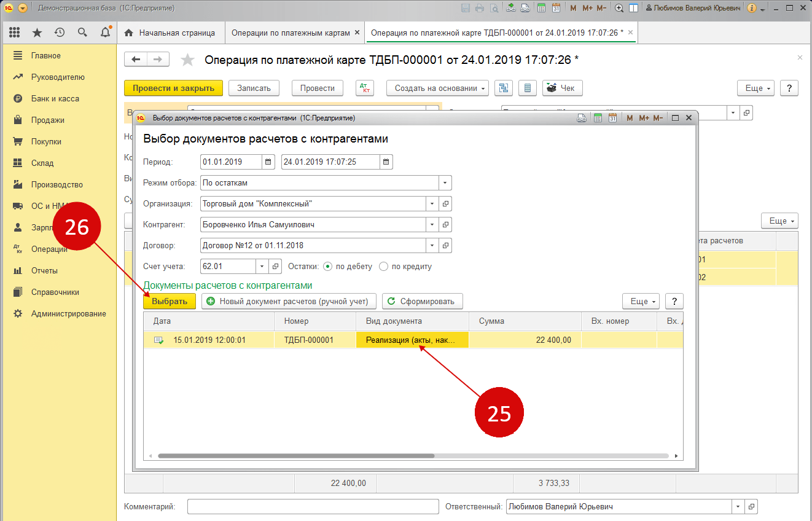Open Банк и касса section

coord(55,98)
